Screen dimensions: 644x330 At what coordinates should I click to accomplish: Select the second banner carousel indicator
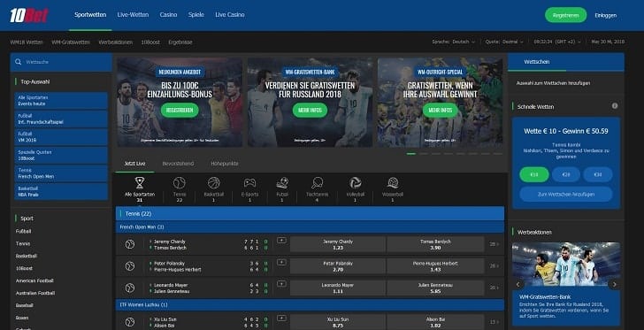424,154
